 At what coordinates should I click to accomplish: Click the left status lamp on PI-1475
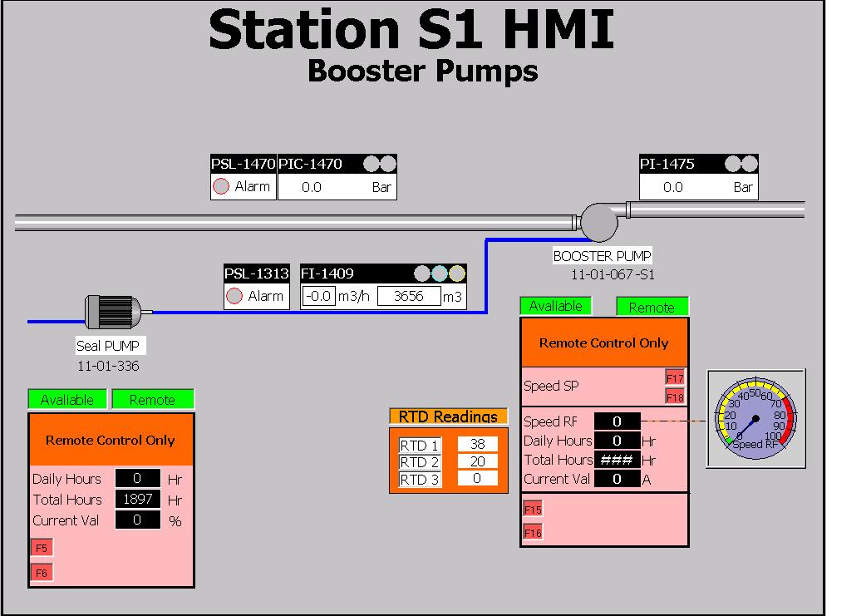click(x=733, y=164)
